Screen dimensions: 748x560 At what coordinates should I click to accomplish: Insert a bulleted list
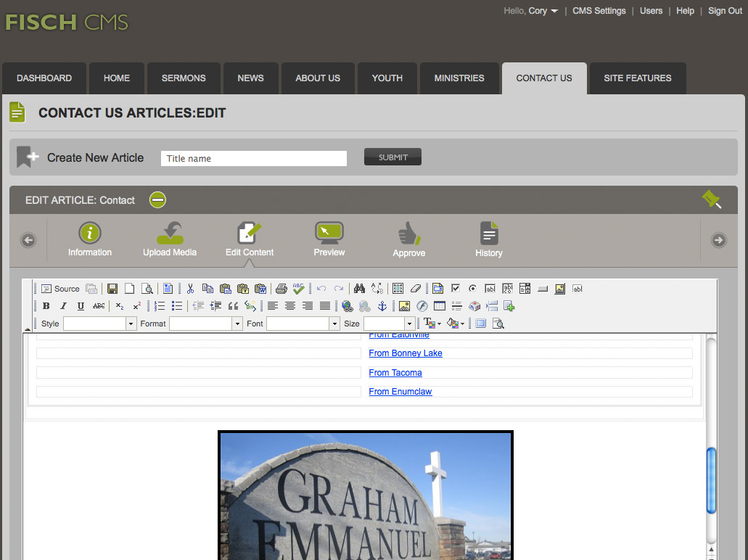click(x=176, y=306)
